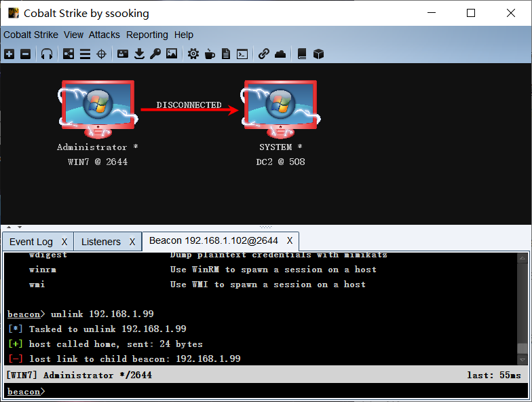Click the winrm command entry
This screenshot has height=402, width=532.
click(42, 270)
